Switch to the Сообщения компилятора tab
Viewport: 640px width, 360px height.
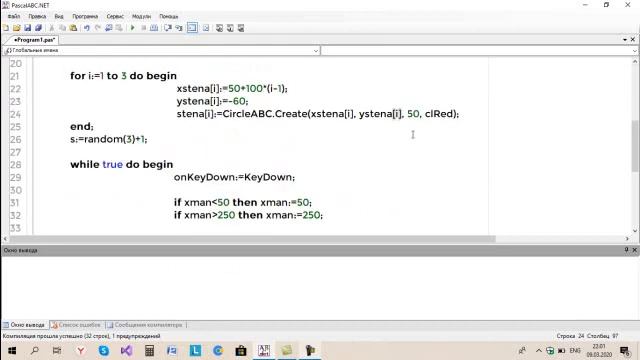(x=145, y=325)
